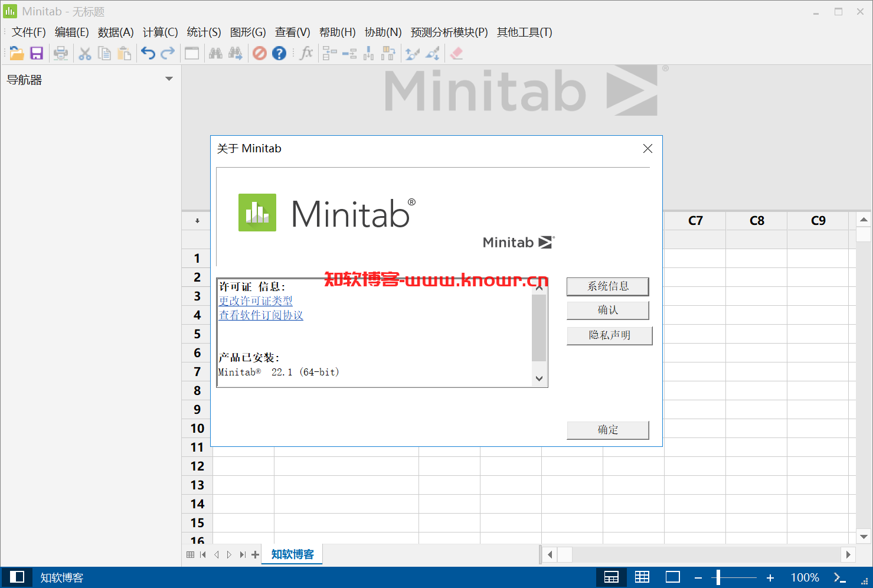Open Help via the blue question mark
873x588 pixels.
(279, 54)
